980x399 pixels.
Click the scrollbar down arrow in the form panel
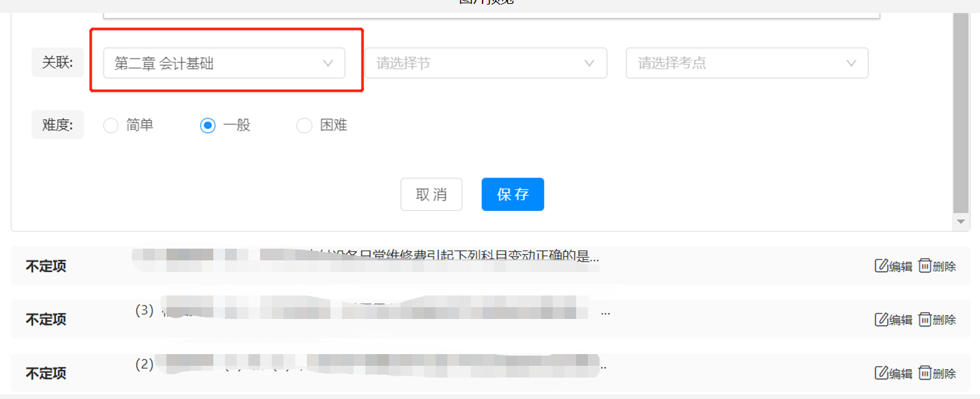coord(961,222)
